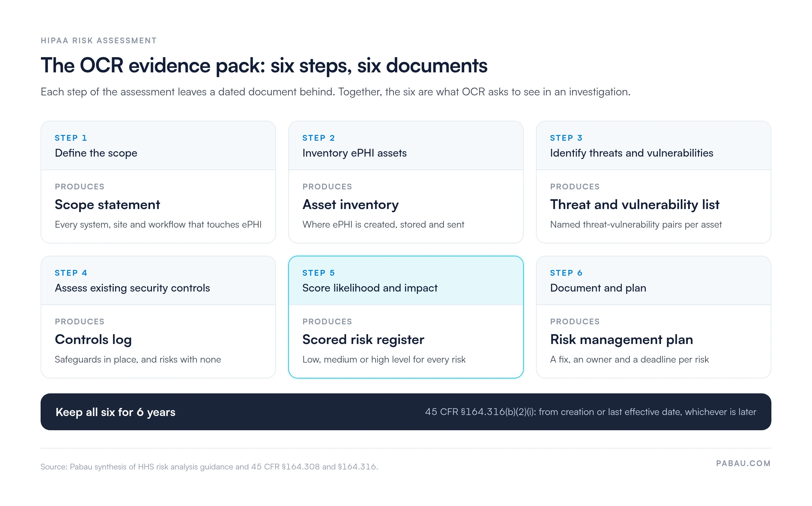Click 'Low, medium or high level for every risk'

coord(384,360)
